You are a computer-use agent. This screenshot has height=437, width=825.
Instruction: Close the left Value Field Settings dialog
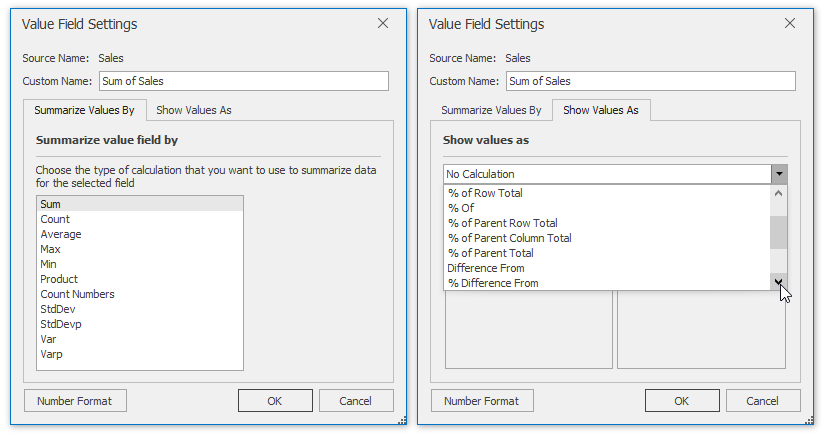tap(382, 24)
